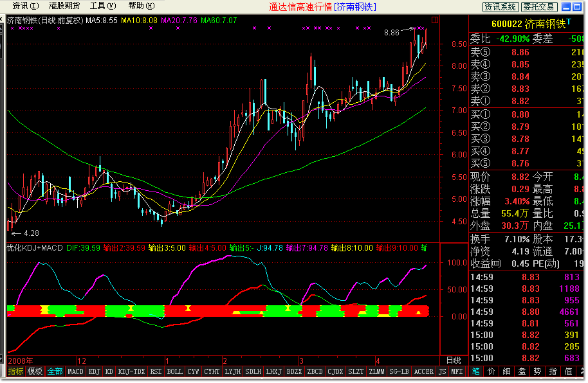
Task: Select the 全部 indicator tab
Action: click(55, 371)
